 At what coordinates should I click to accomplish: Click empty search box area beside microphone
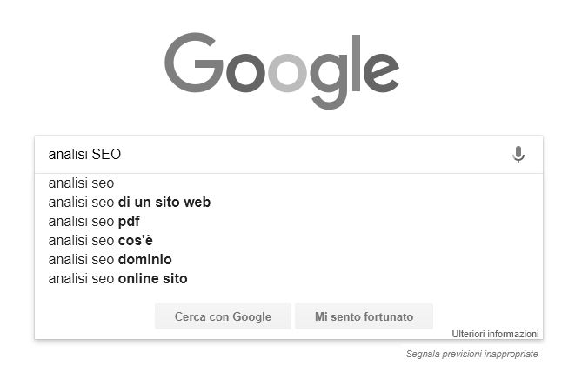316,154
